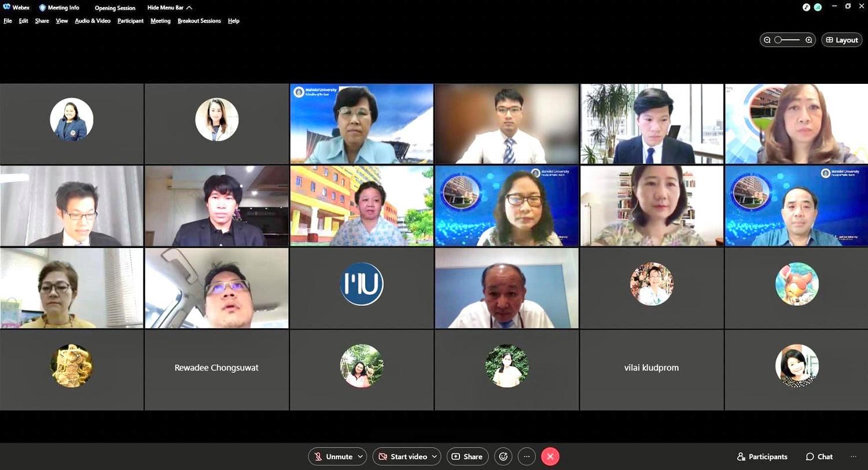Open the Breakout Sessions menu
The height and width of the screenshot is (470, 868).
click(x=199, y=21)
